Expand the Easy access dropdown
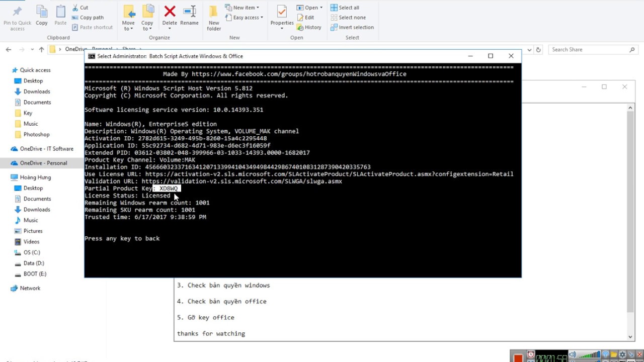 pos(262,18)
